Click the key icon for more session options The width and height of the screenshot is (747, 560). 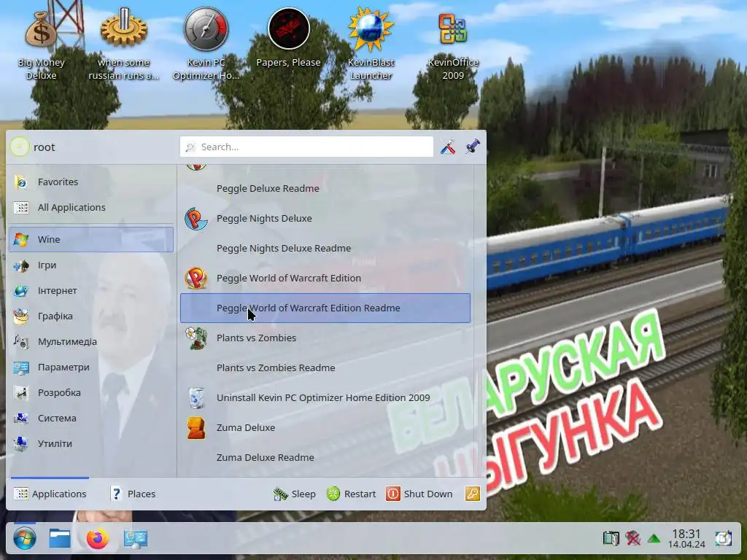(473, 494)
